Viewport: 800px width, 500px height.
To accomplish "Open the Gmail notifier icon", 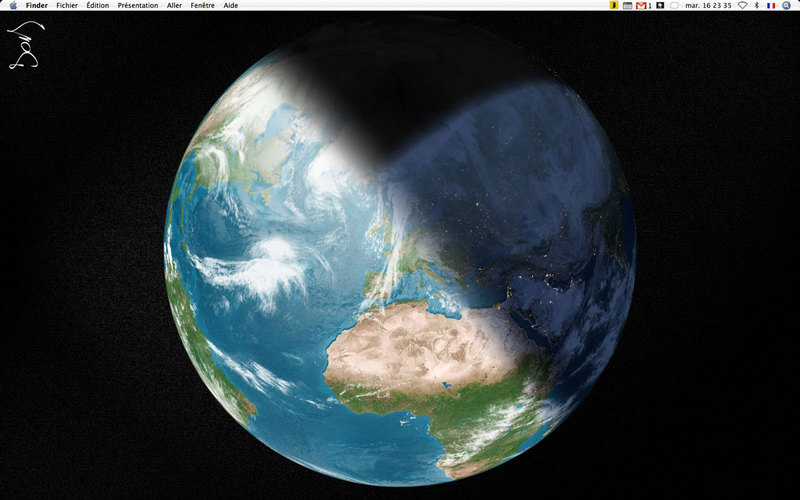I will [x=643, y=5].
